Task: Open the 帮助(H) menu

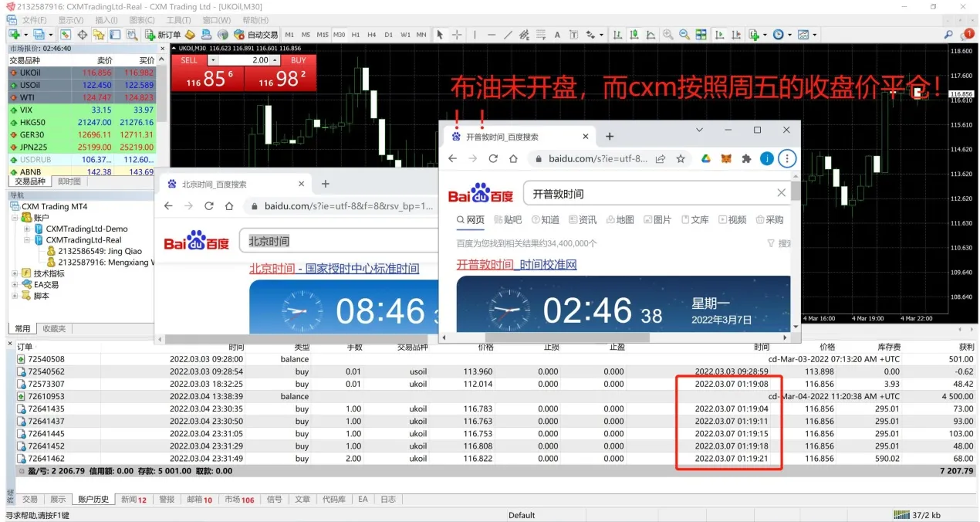Action: [x=255, y=20]
